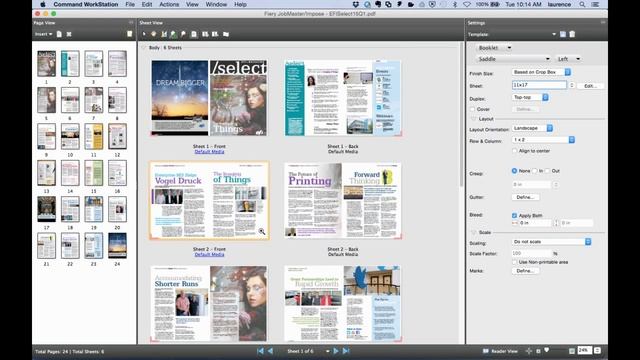Image resolution: width=640 pixels, height=360 pixels.
Task: Click the second of two paired-pages toolbar icons
Action: (215, 34)
